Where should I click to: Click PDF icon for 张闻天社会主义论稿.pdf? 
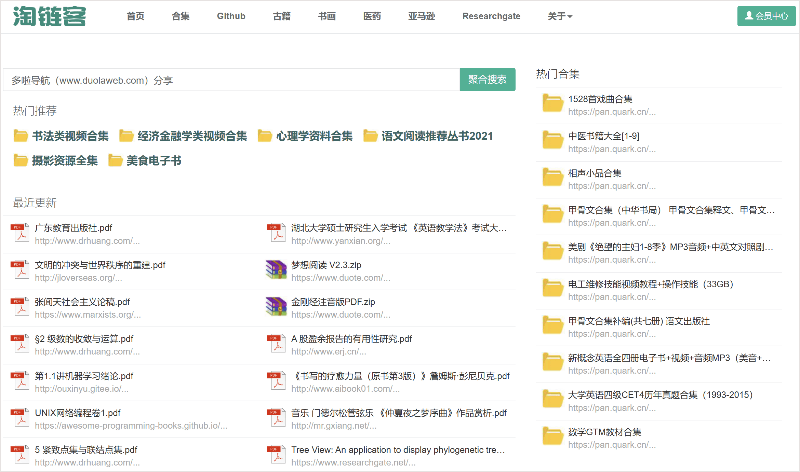pyautogui.click(x=20, y=308)
